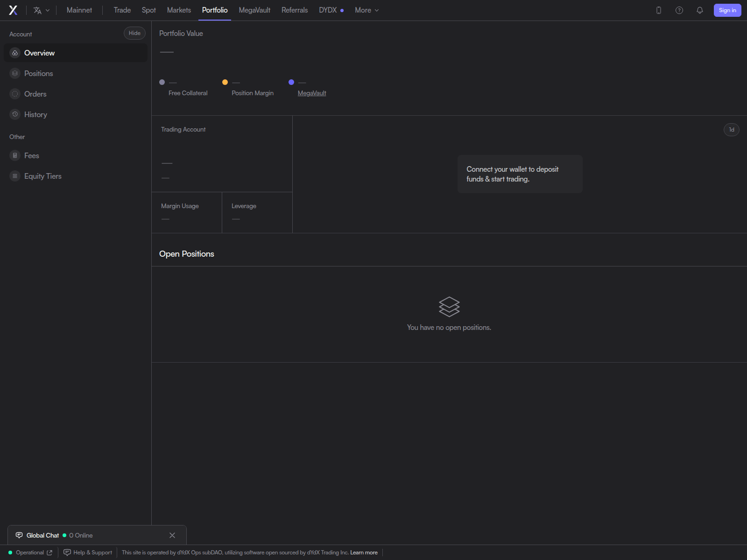The image size is (747, 560).
Task: Open the Referrals tab
Action: point(295,10)
